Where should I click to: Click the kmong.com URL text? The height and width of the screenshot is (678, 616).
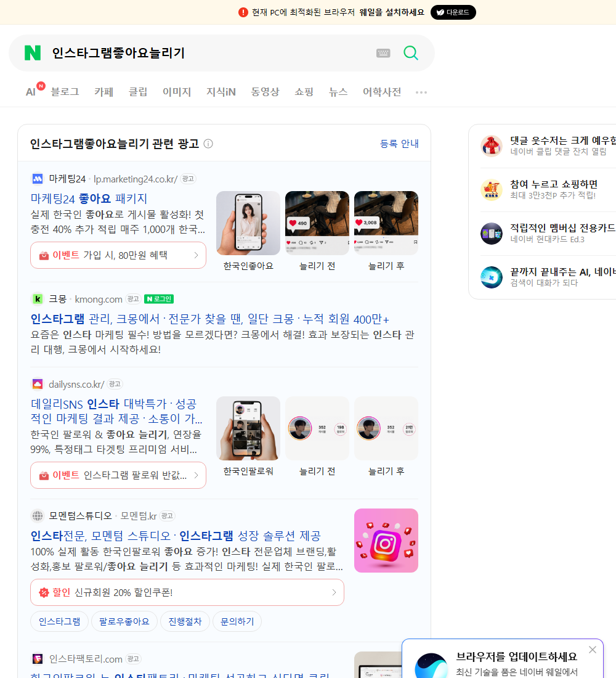(99, 299)
